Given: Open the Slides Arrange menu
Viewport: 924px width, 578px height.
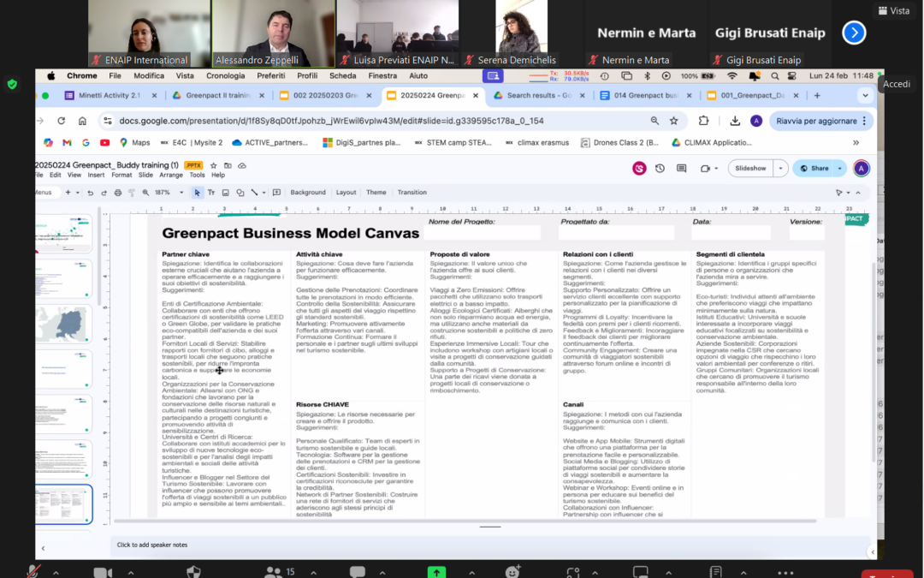Looking at the screenshot, I should coord(171,176).
